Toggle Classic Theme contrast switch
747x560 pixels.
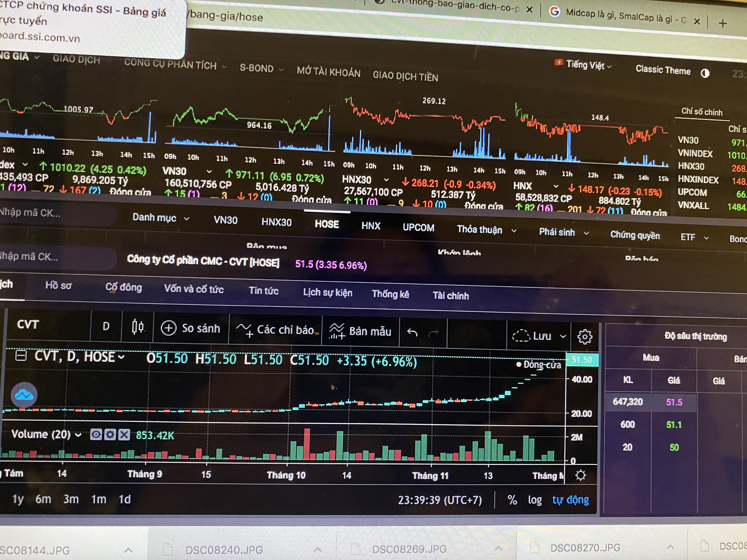705,73
